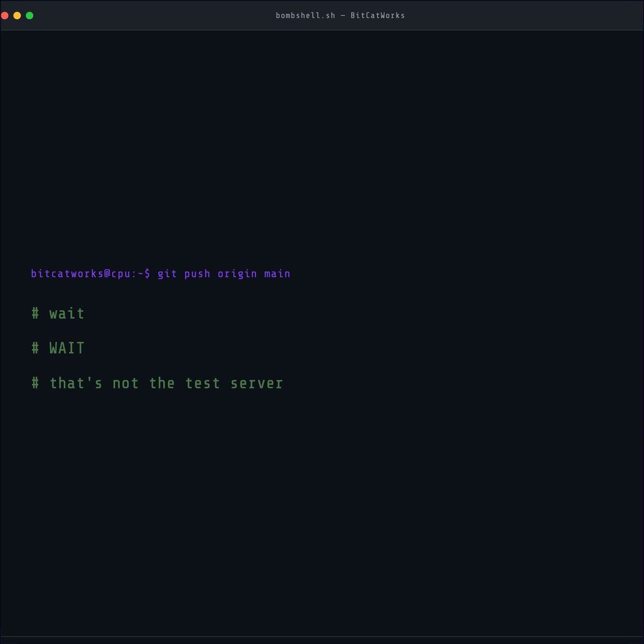This screenshot has height=644, width=644.
Task: Click the title 'bombshell.sh — BitCatWorks'
Action: pos(340,16)
